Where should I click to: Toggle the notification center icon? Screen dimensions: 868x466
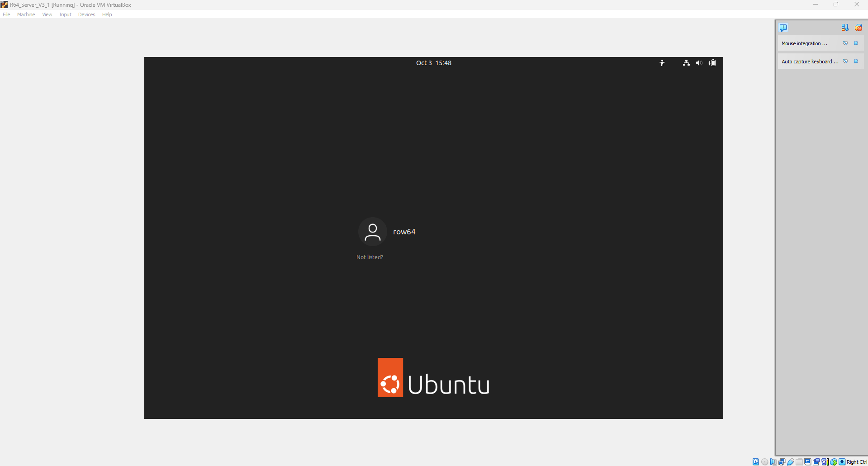tap(783, 28)
